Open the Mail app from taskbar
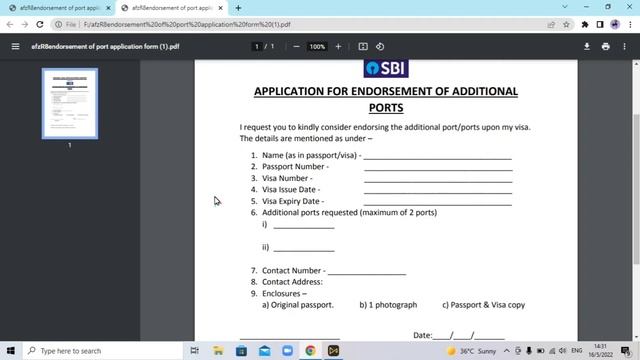This screenshot has height=360, width=640. pos(264,351)
